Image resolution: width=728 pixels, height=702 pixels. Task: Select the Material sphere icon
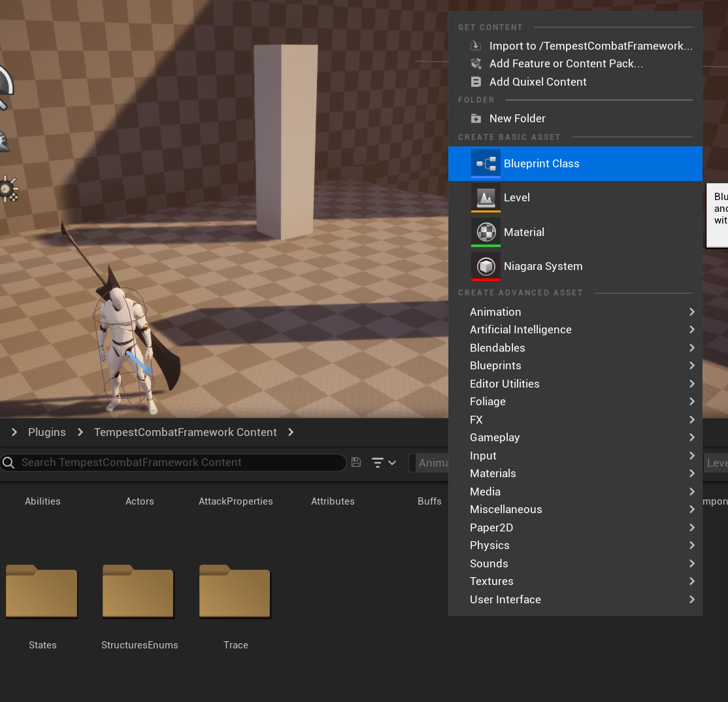484,232
